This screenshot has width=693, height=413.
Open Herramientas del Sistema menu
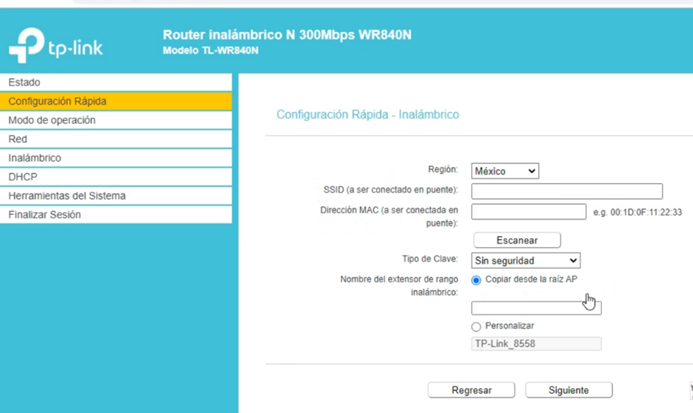(x=116, y=196)
